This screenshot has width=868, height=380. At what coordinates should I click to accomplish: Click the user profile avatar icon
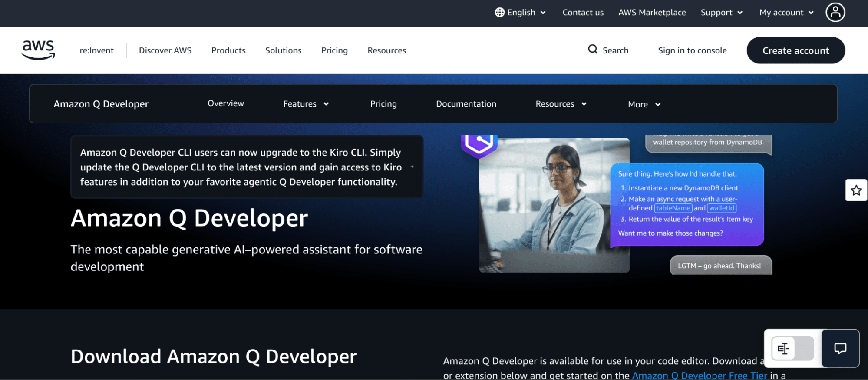(x=835, y=12)
